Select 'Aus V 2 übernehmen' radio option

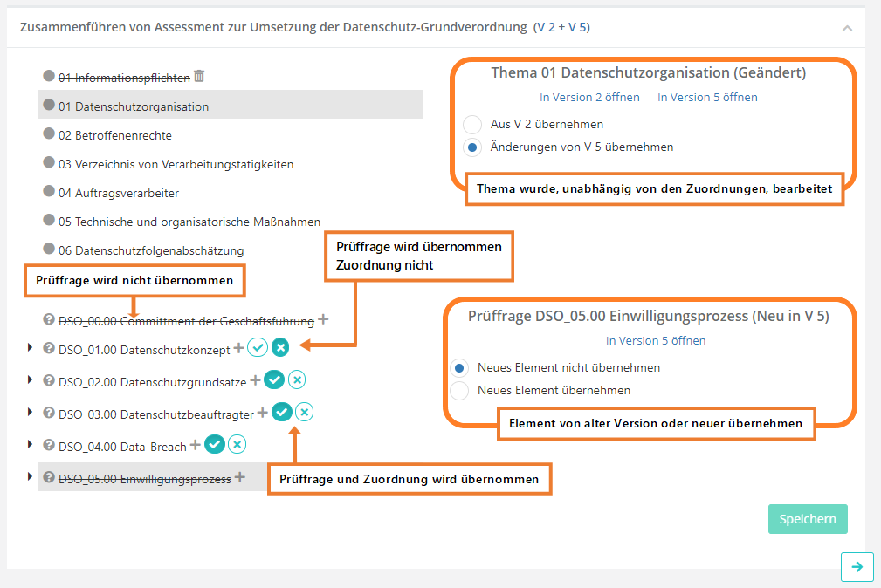click(x=472, y=124)
